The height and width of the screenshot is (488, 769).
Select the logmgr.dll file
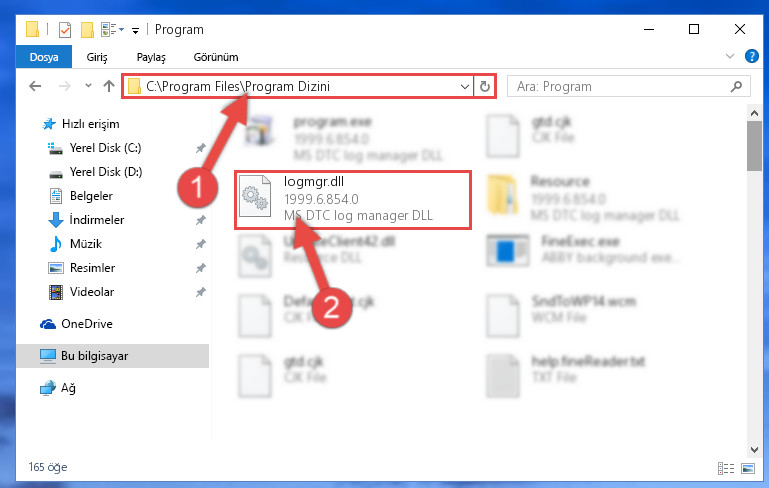353,200
